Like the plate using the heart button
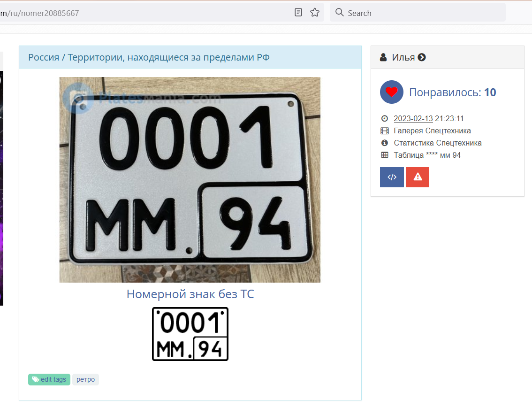 click(x=391, y=92)
